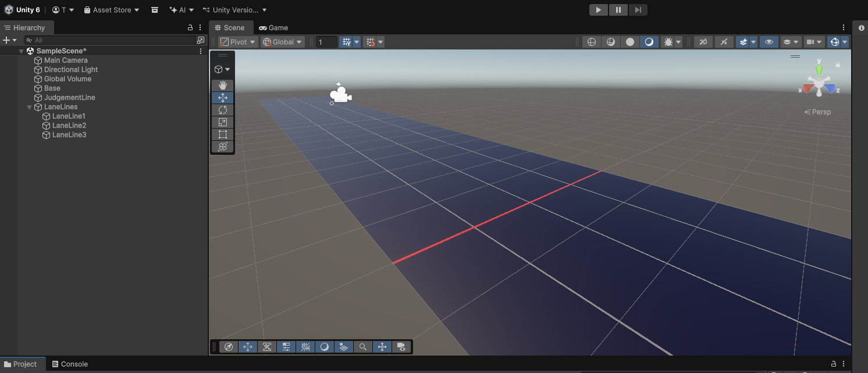The height and width of the screenshot is (373, 868).
Task: Select the Rotate tool
Action: 222,110
